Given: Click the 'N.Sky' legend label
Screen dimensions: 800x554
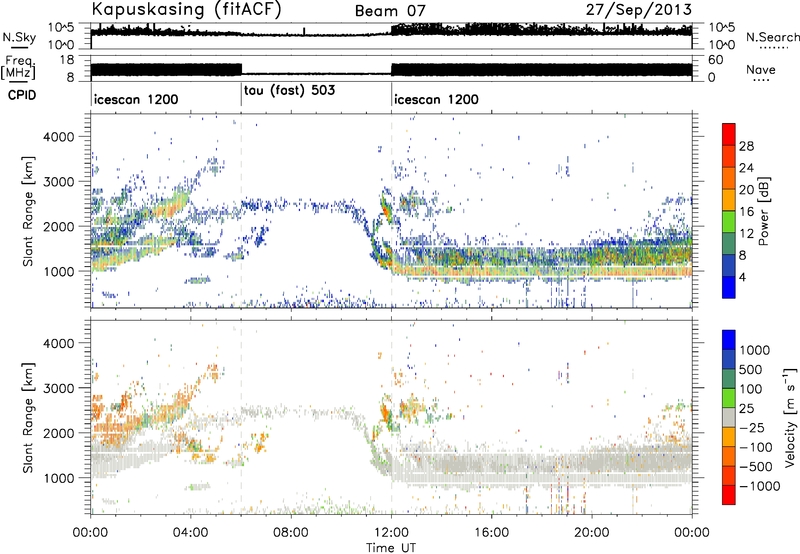Looking at the screenshot, I should (x=19, y=37).
